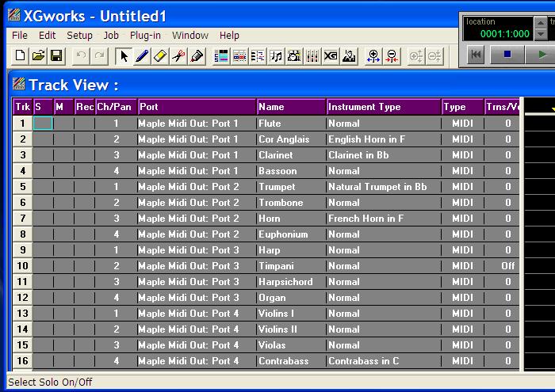Image resolution: width=555 pixels, height=392 pixels.
Task: Open the Plug-in menu
Action: [x=145, y=36]
